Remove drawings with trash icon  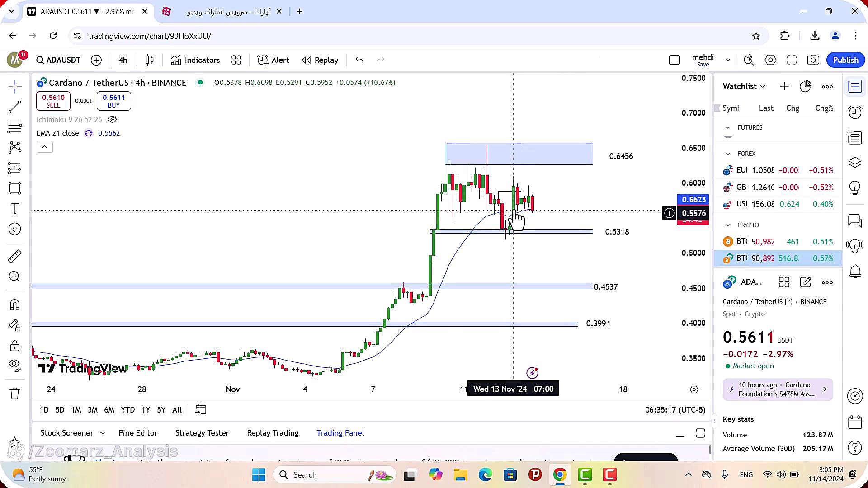[x=15, y=394]
